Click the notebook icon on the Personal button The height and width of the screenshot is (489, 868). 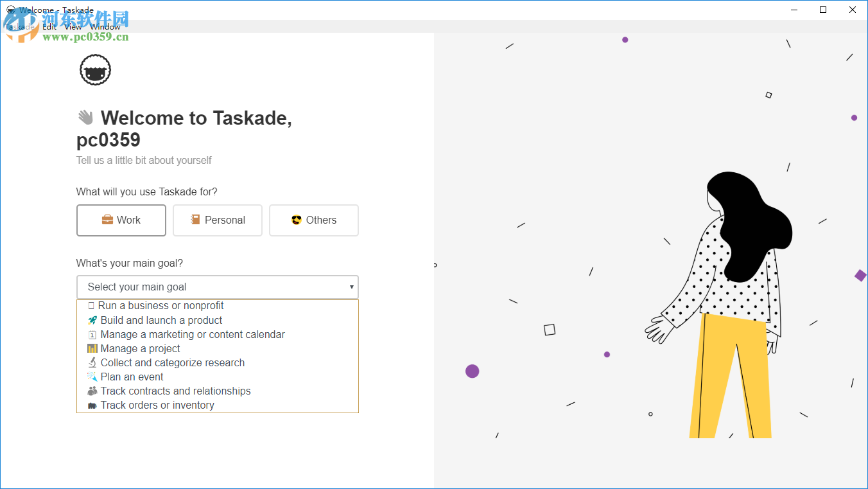[x=196, y=220]
